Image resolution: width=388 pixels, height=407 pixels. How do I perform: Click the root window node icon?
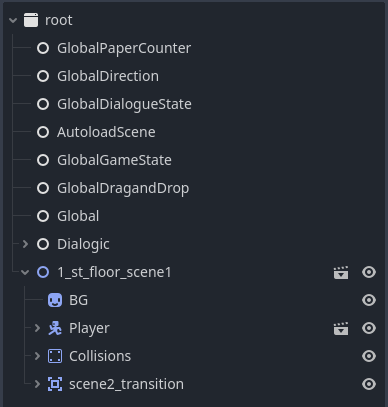[31, 20]
